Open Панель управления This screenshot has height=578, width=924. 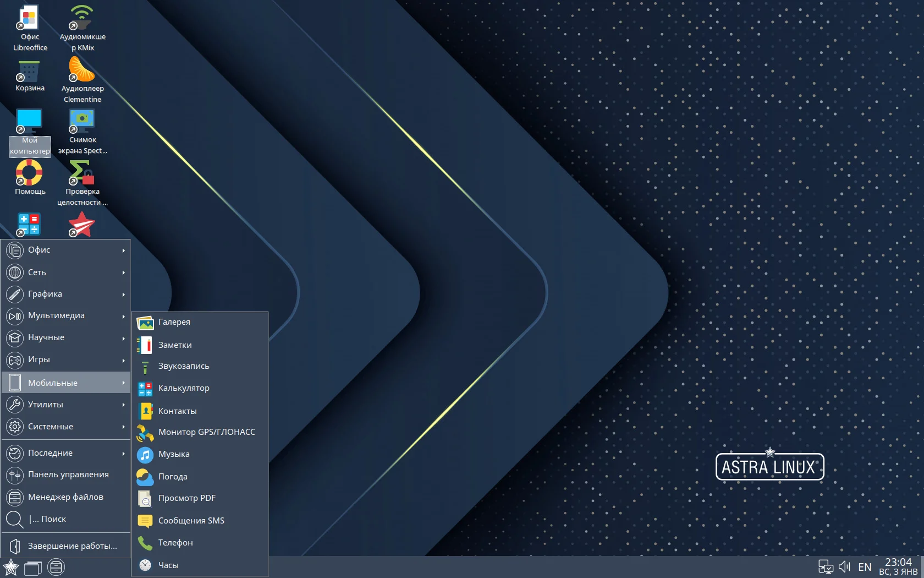[x=68, y=475]
